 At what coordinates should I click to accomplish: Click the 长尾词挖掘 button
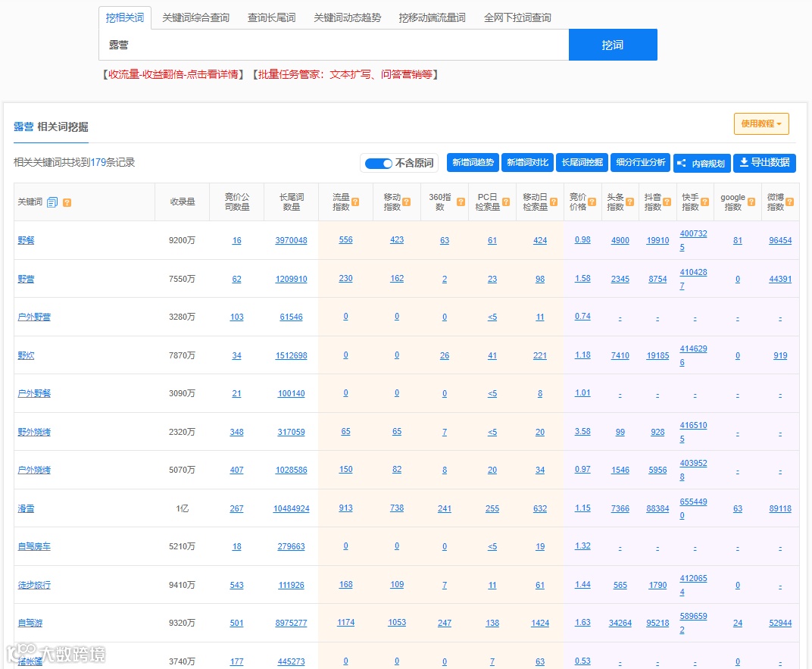click(x=582, y=163)
